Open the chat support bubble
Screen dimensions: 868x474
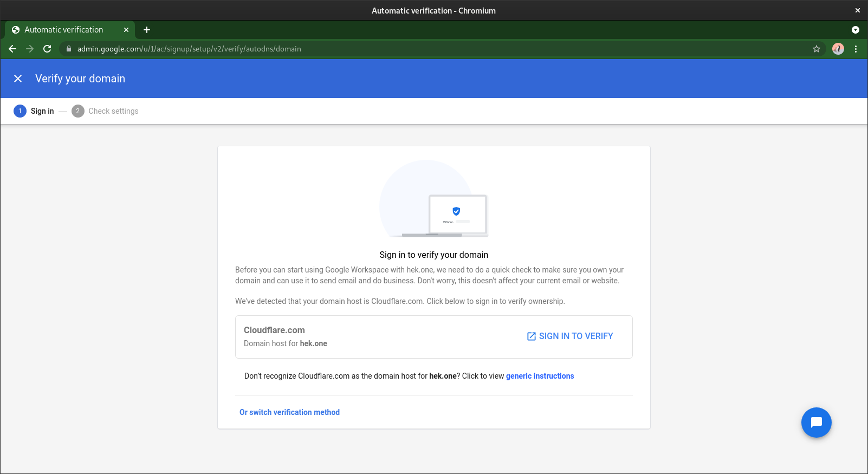pyautogui.click(x=817, y=423)
